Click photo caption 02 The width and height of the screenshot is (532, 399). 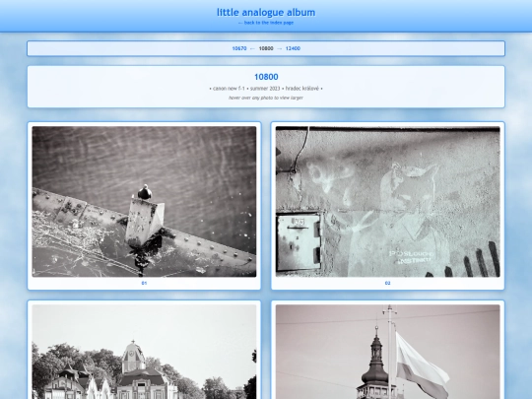pyautogui.click(x=388, y=283)
